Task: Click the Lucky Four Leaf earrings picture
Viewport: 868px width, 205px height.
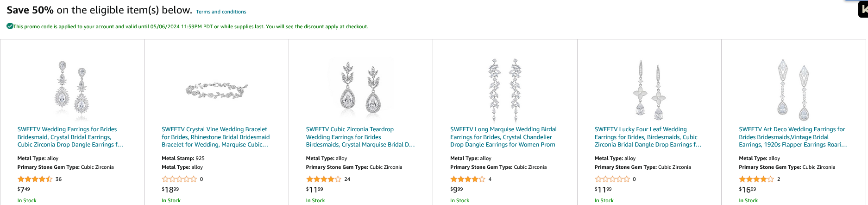Action: (649, 90)
